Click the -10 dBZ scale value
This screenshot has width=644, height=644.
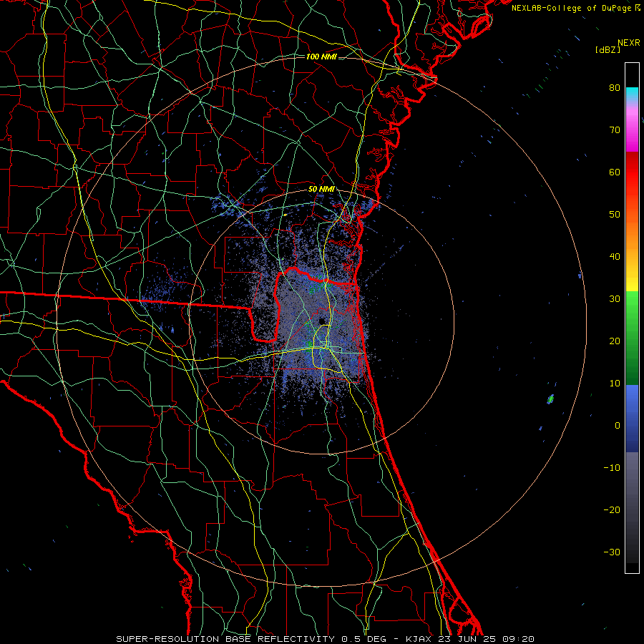(612, 468)
